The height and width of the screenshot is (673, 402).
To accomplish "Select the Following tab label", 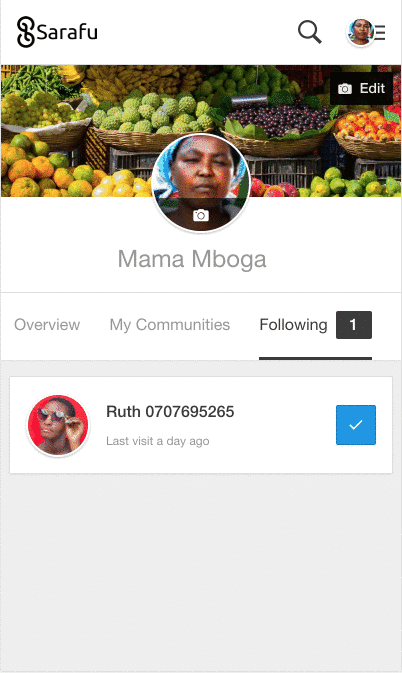I will pyautogui.click(x=293, y=325).
